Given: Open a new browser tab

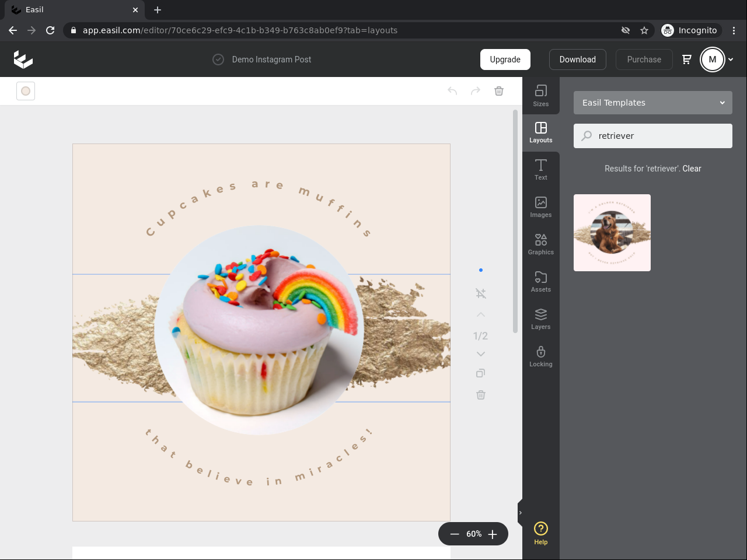Looking at the screenshot, I should (x=158, y=10).
